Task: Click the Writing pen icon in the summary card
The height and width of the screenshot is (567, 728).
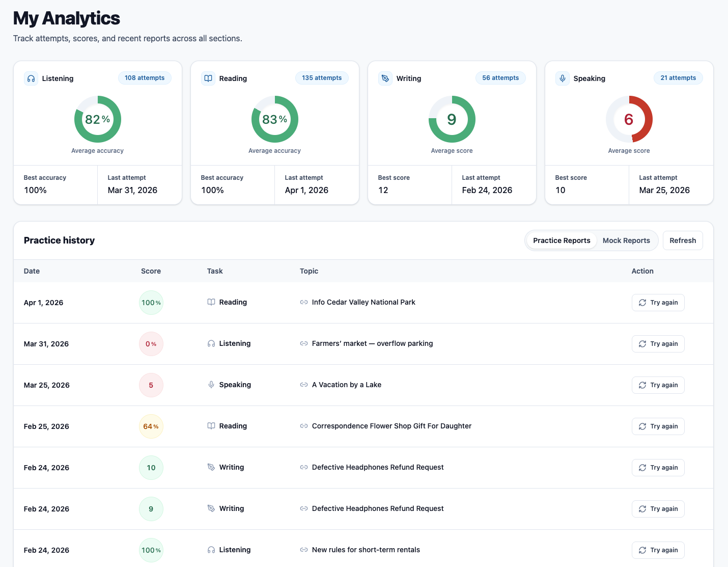Action: pyautogui.click(x=385, y=78)
